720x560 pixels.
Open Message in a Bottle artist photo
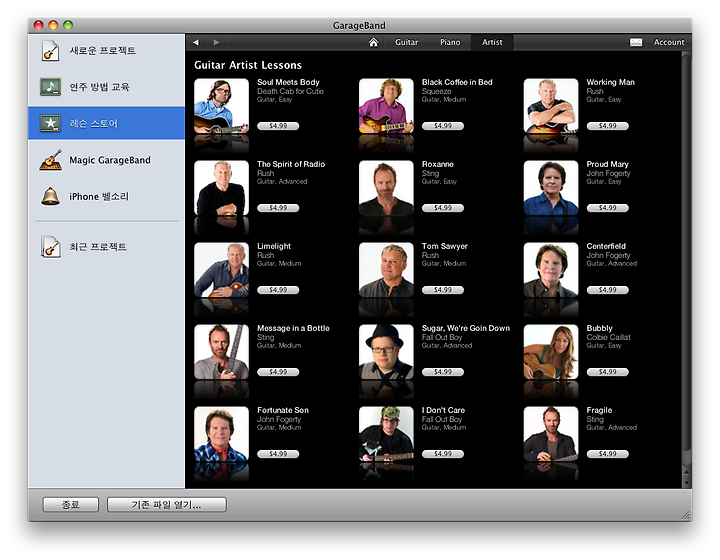(x=221, y=352)
